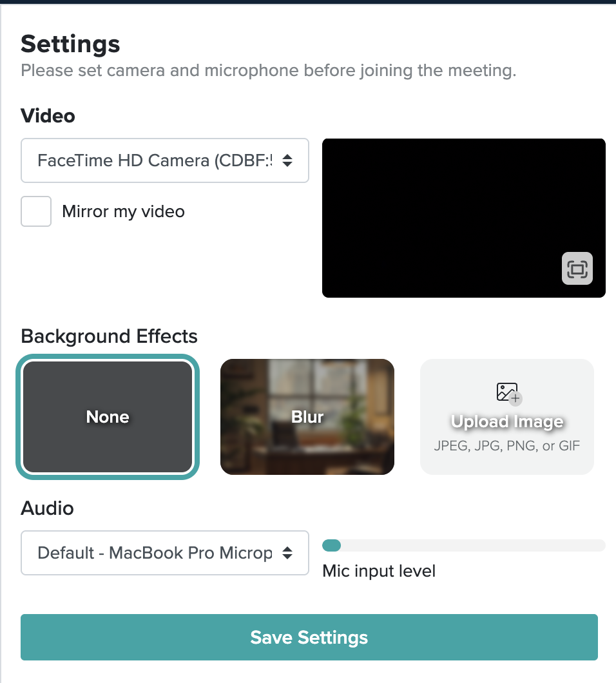
Task: Click the fullscreen icon on video preview
Action: click(577, 268)
